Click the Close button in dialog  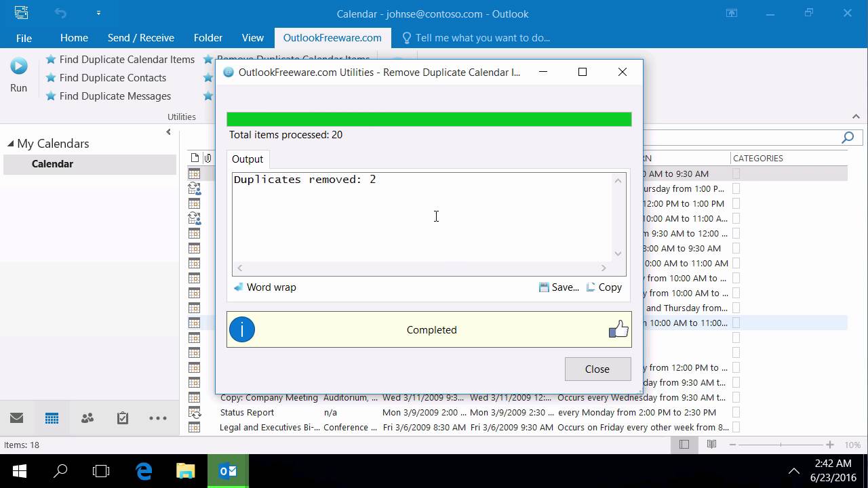597,369
